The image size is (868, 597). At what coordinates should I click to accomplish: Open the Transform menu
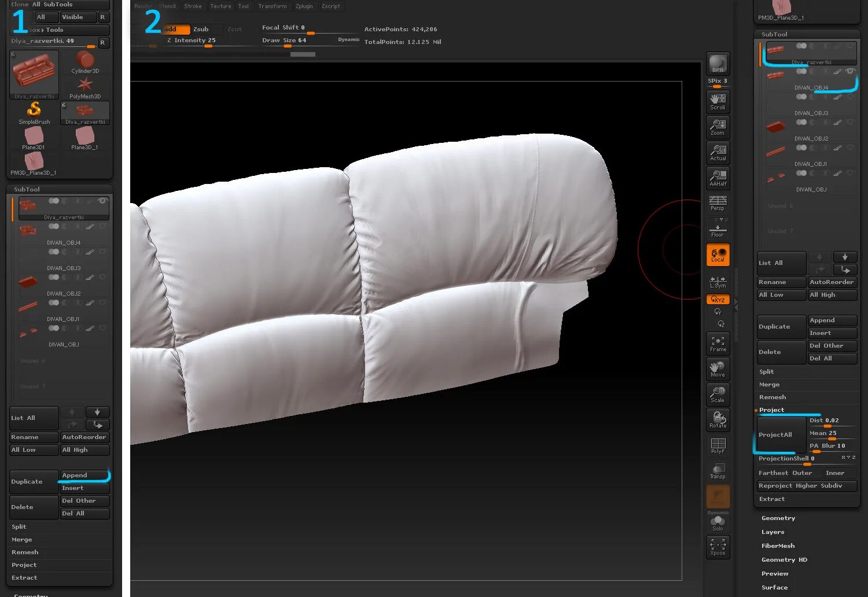[x=273, y=6]
